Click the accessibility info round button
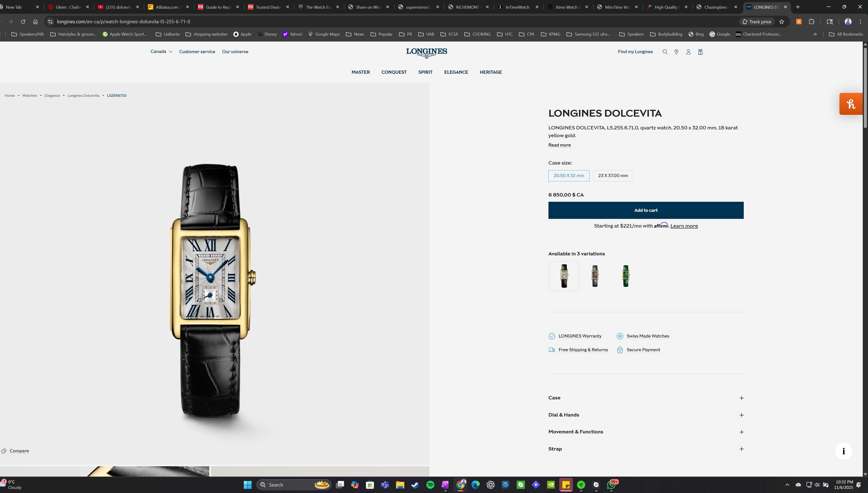Screen dimensions: 868x493 (x=843, y=451)
